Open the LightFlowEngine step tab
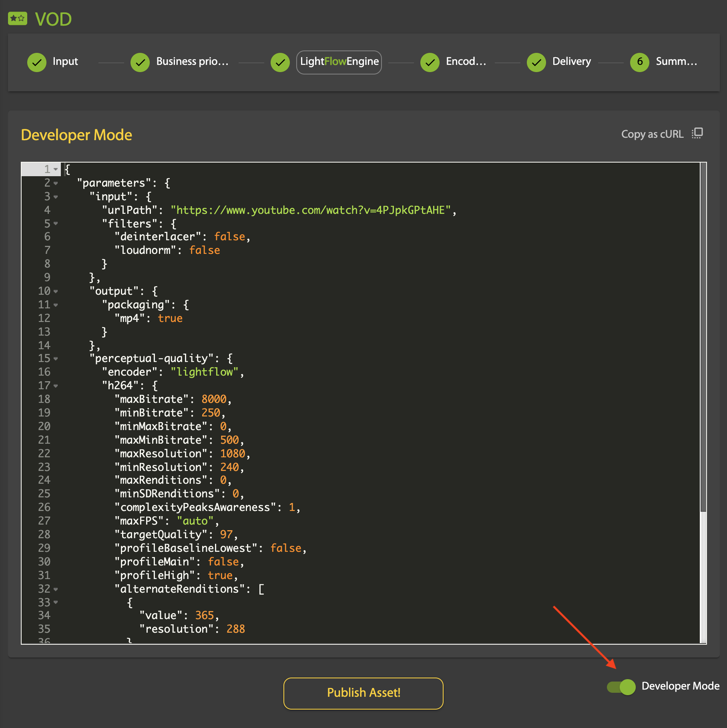 point(339,62)
